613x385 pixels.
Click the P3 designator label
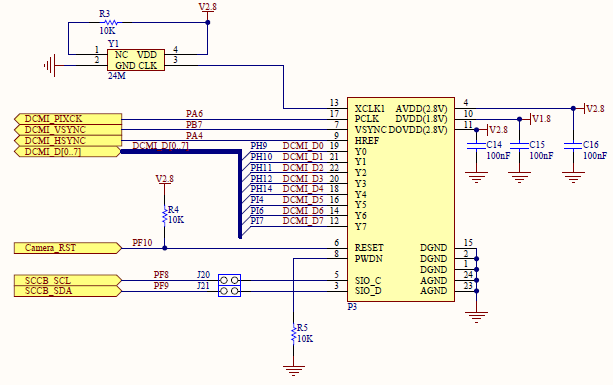[x=352, y=307]
